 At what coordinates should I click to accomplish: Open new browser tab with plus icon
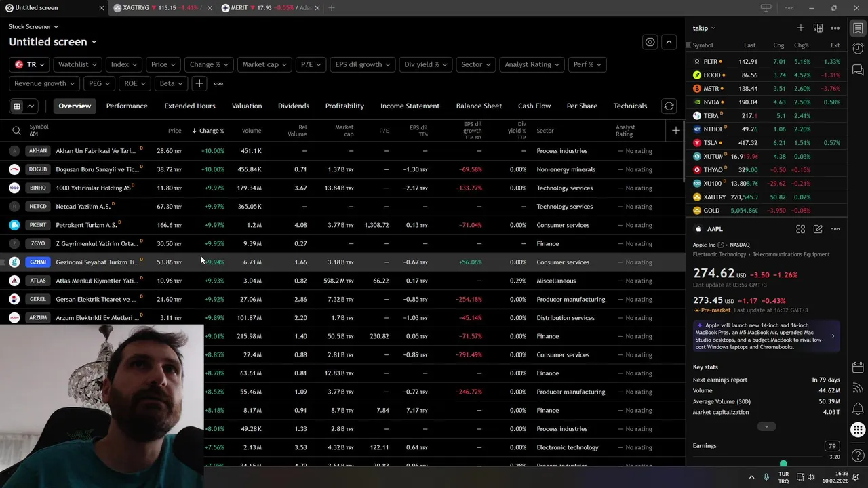[332, 8]
